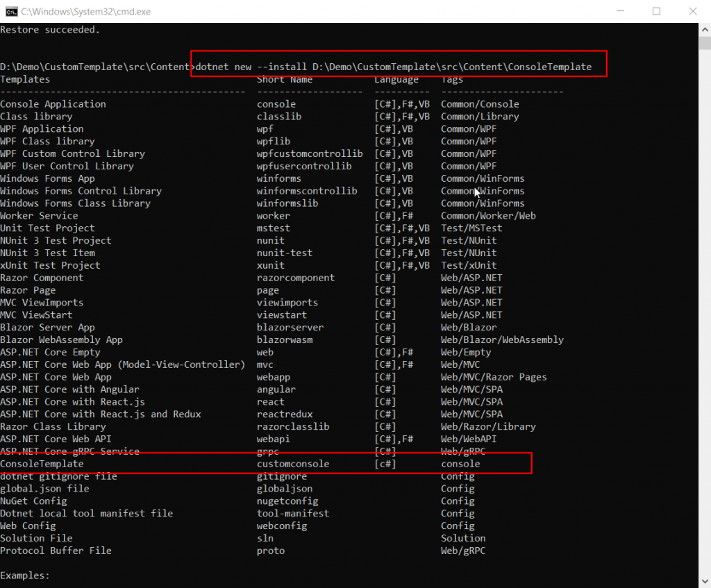
Task: Click the 'Templates' column header
Action: 25,79
